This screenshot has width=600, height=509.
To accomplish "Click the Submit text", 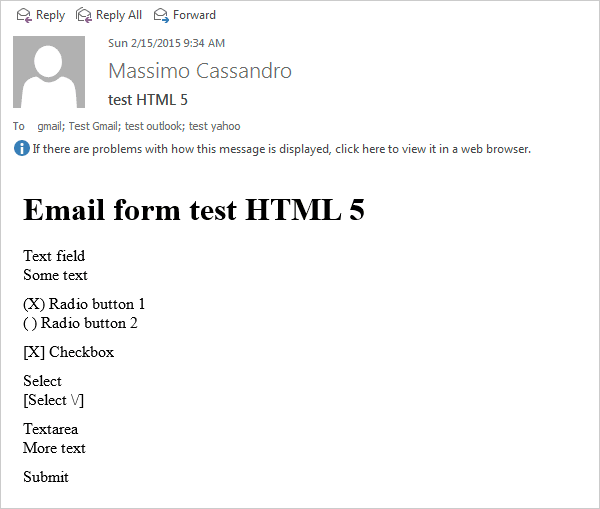I will pos(46,477).
